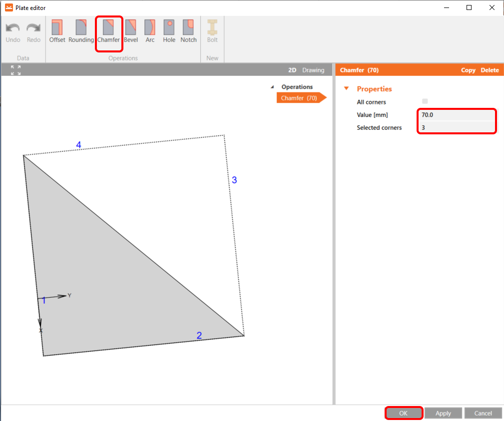
Task: Select the Rounding operation tool
Action: 81,31
